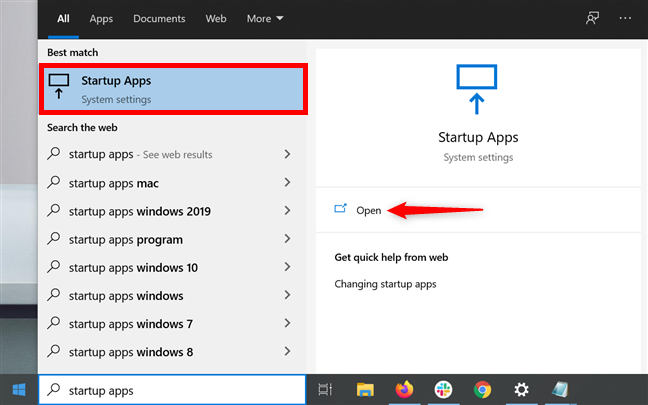This screenshot has width=648, height=405.
Task: Select 'startup apps windows 8' suggestion
Action: pos(172,352)
